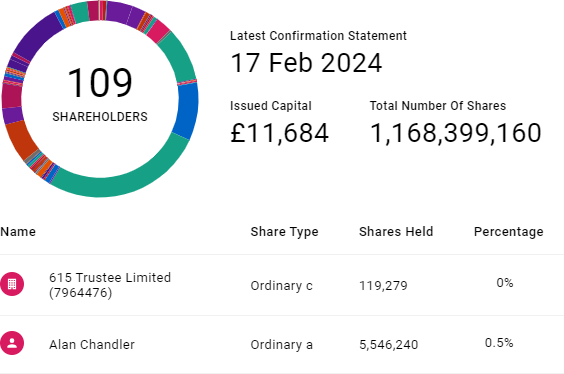Image resolution: width=564 pixels, height=374 pixels.
Task: Open Alan Chandler shareholder entry
Action: [x=92, y=345]
